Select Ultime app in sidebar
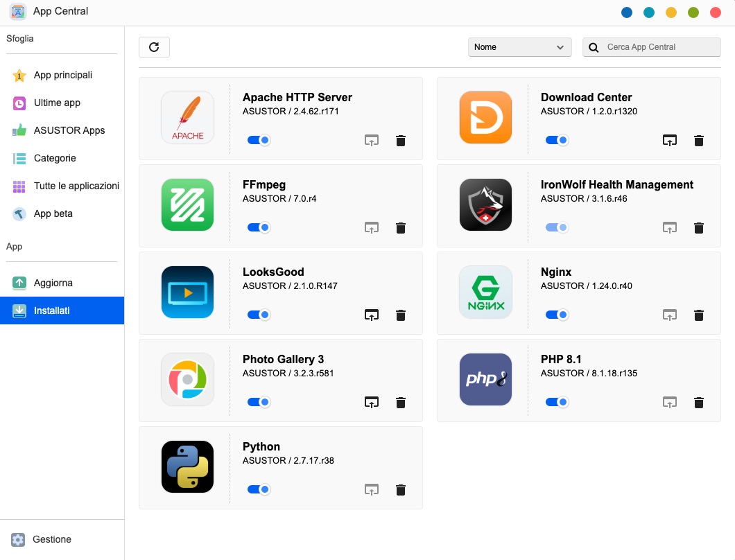The image size is (735, 560). 62,103
